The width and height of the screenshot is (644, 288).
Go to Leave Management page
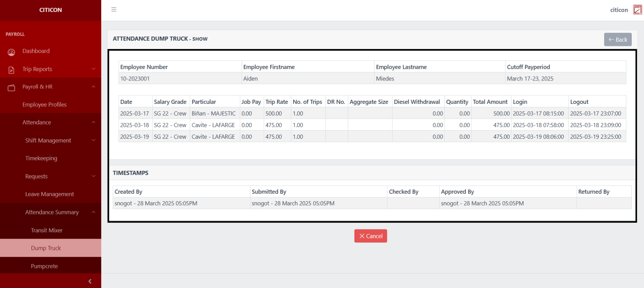(49, 194)
